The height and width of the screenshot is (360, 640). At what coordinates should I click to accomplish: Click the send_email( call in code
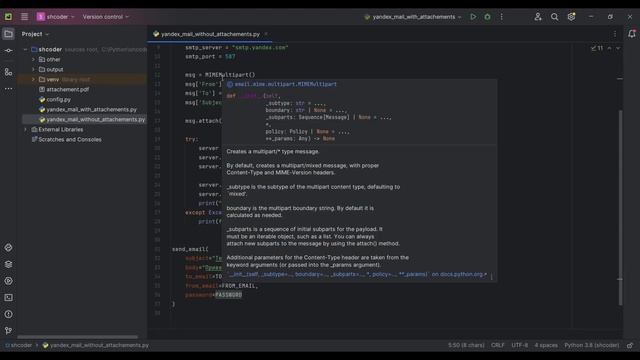coord(190,249)
